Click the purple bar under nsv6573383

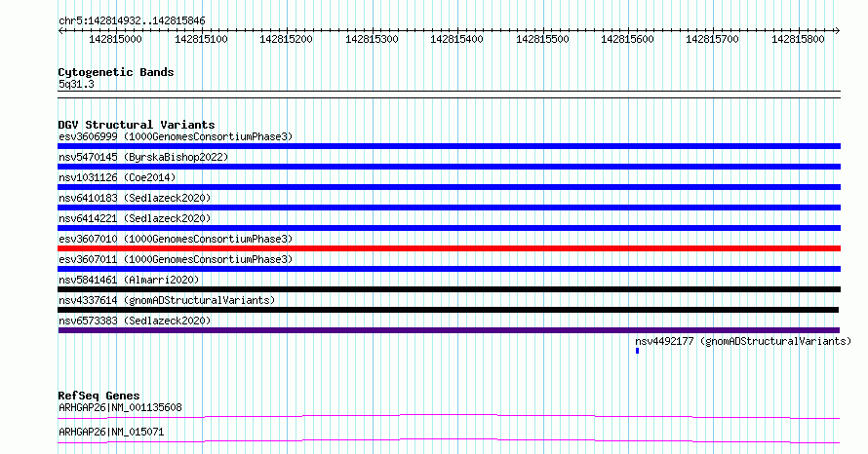(449, 330)
